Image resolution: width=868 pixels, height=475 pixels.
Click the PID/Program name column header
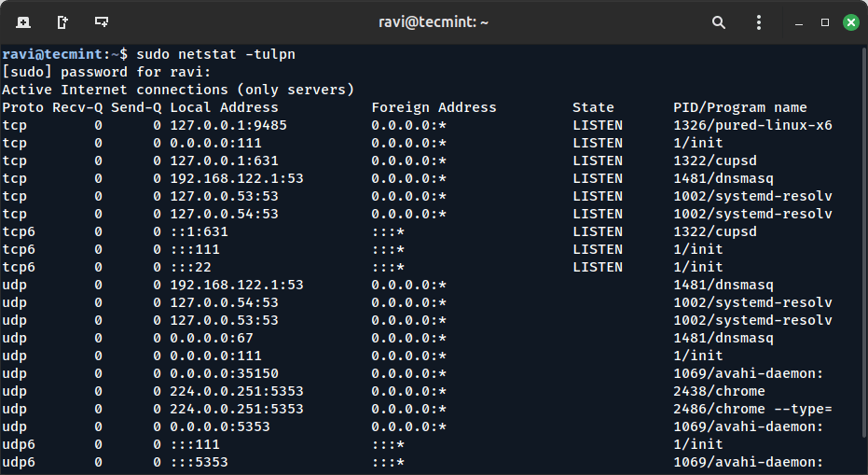pyautogui.click(x=739, y=107)
